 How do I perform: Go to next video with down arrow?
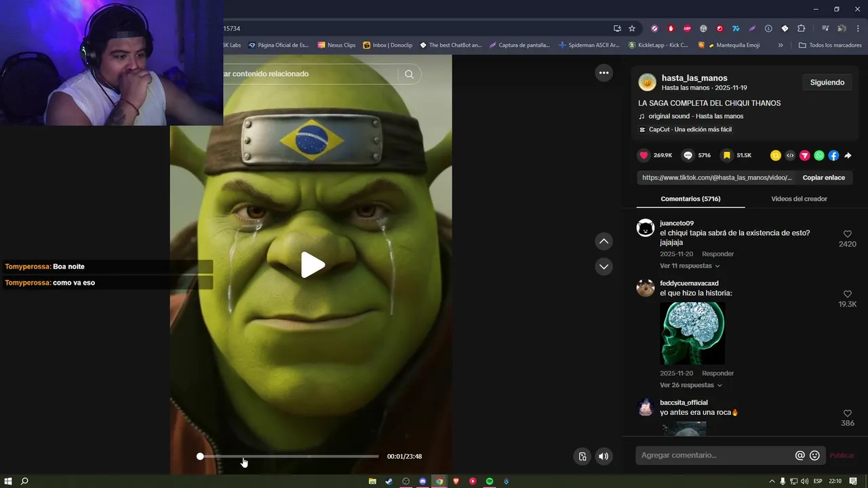[x=604, y=266]
